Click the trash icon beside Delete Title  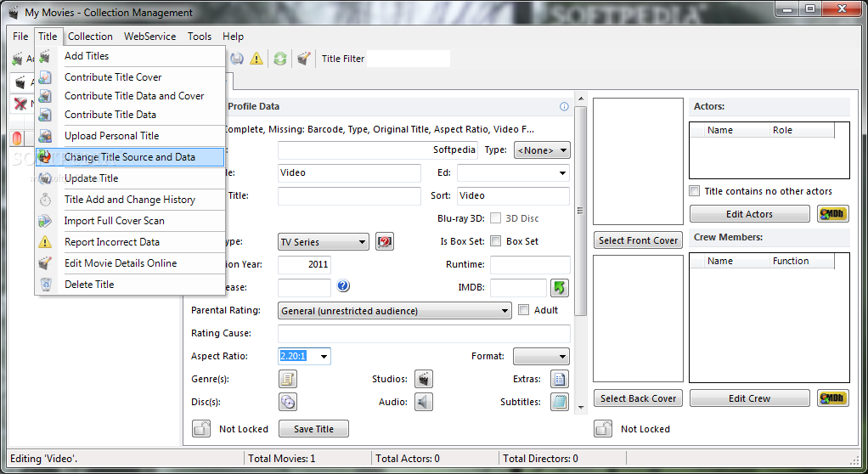(45, 284)
